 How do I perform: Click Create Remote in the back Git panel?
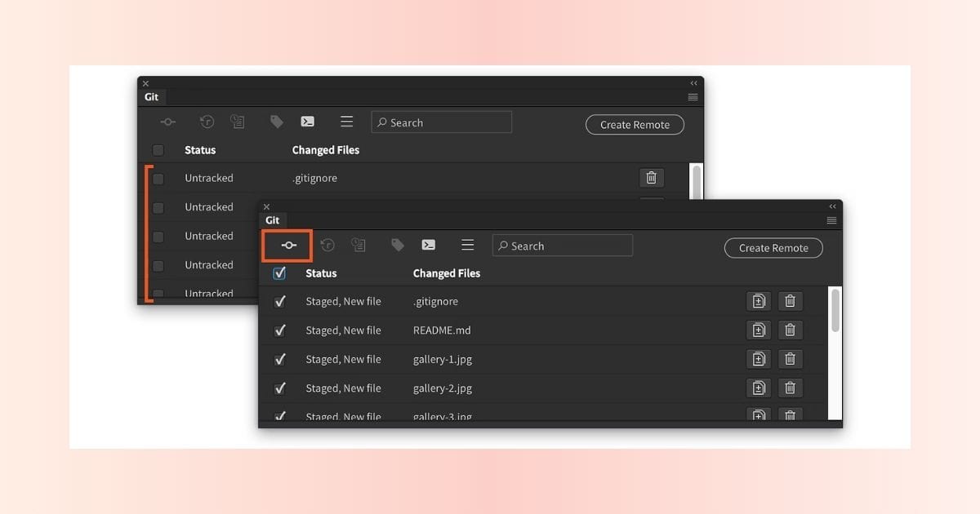(x=635, y=125)
